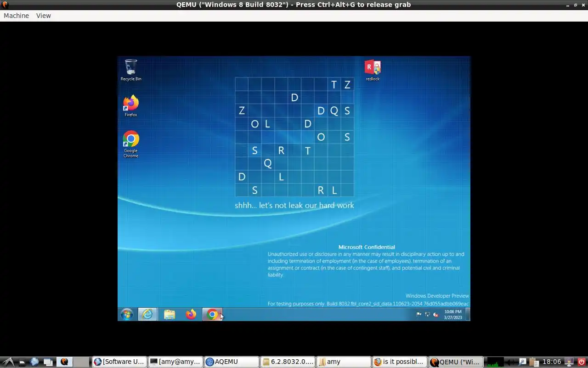Switch to the [Software U... taskbar window
Image resolution: width=588 pixels, height=368 pixels.
coord(119,362)
